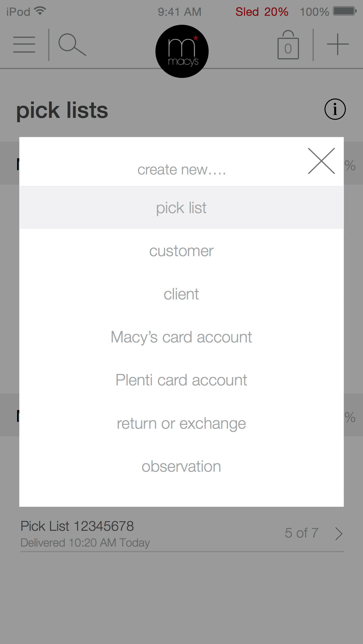Tap the search magnifier icon

pyautogui.click(x=72, y=44)
